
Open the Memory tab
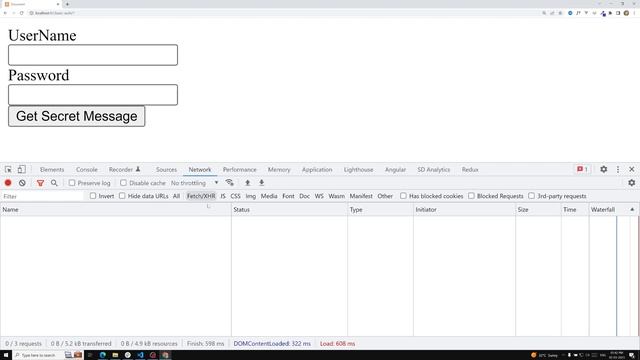pyautogui.click(x=279, y=169)
